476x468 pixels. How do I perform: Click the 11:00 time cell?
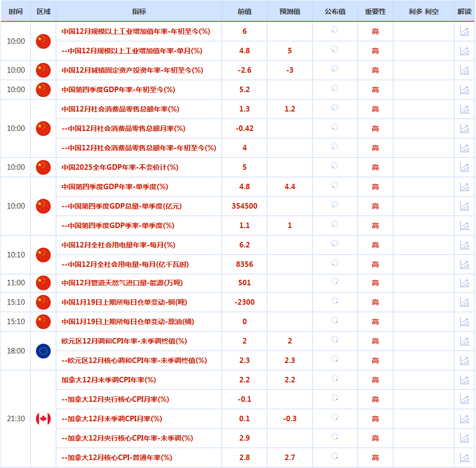16,283
